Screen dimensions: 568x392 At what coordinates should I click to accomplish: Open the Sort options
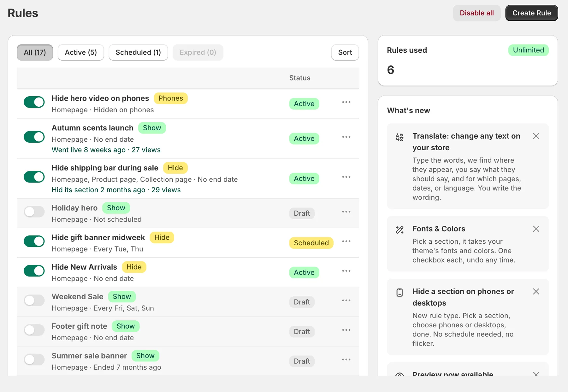345,52
